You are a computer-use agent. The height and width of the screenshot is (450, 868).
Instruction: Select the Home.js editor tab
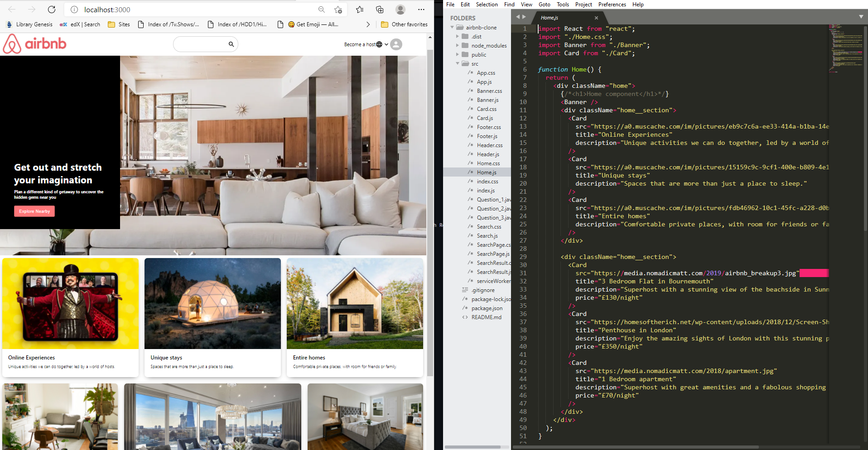[550, 18]
